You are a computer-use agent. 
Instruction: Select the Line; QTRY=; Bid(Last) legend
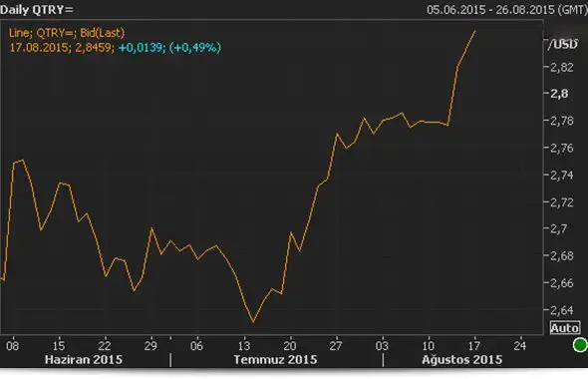click(x=67, y=33)
